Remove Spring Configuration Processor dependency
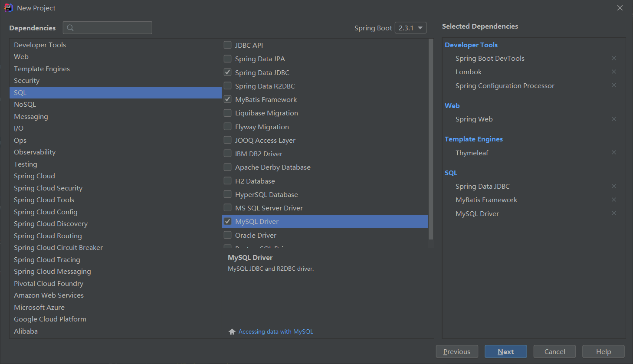This screenshot has width=633, height=364. tap(614, 85)
